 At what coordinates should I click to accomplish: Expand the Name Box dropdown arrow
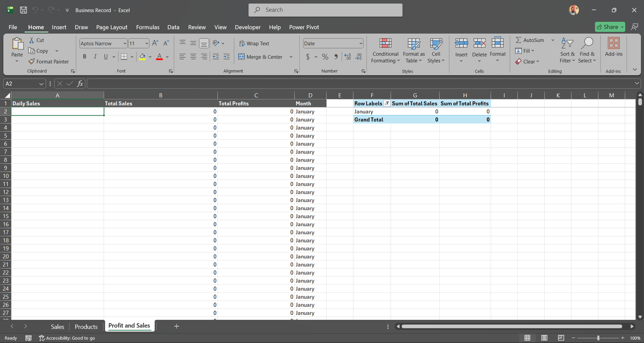pos(41,84)
